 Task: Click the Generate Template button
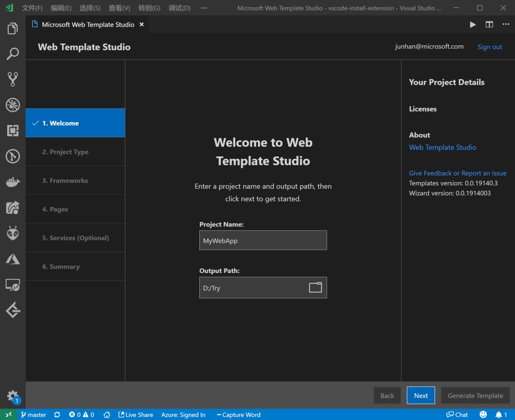(475, 396)
